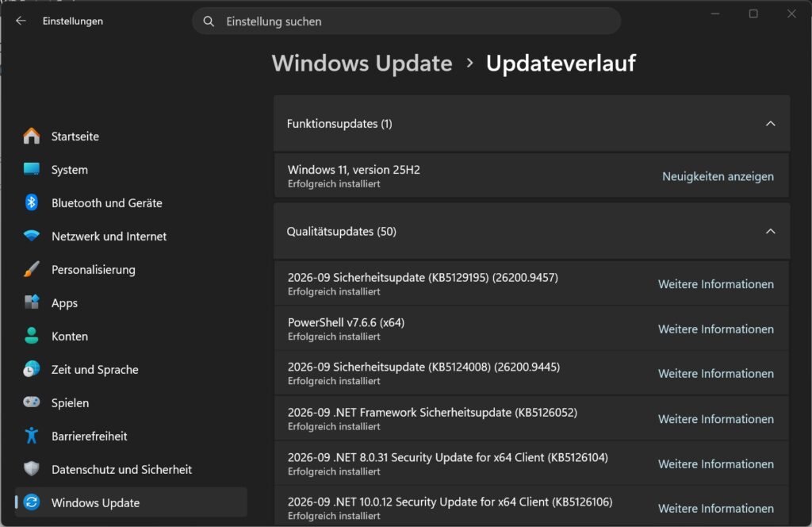This screenshot has height=527, width=812.
Task: Open Personalisierung settings
Action: point(131,270)
